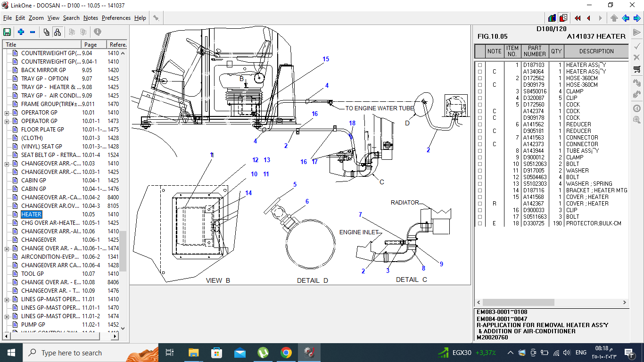Screen dimensions: 644x362
Task: Open the Mail app from the taskbar
Action: tap(239, 353)
